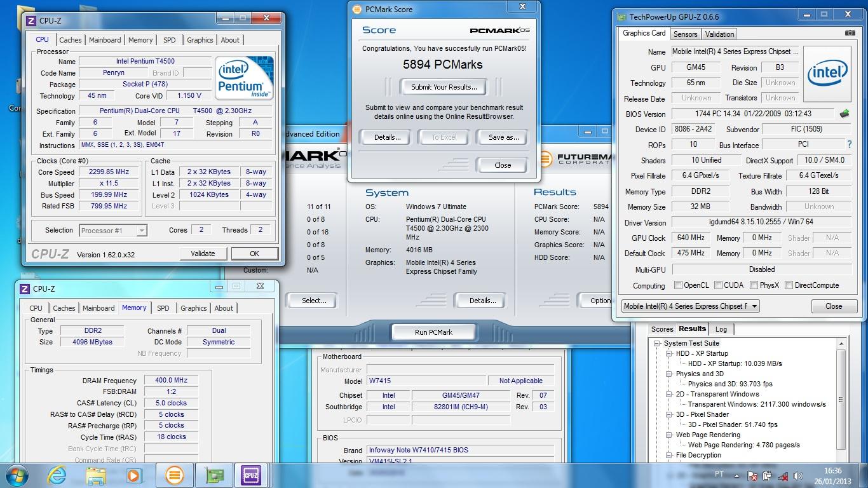The image size is (868, 488).
Task: Open the volume speaker tray icon
Action: pyautogui.click(x=798, y=475)
